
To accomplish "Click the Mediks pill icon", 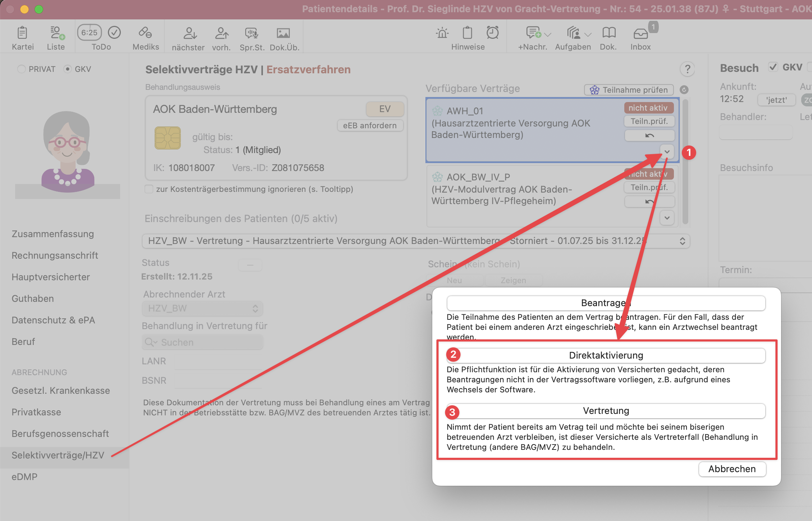I will tap(145, 33).
